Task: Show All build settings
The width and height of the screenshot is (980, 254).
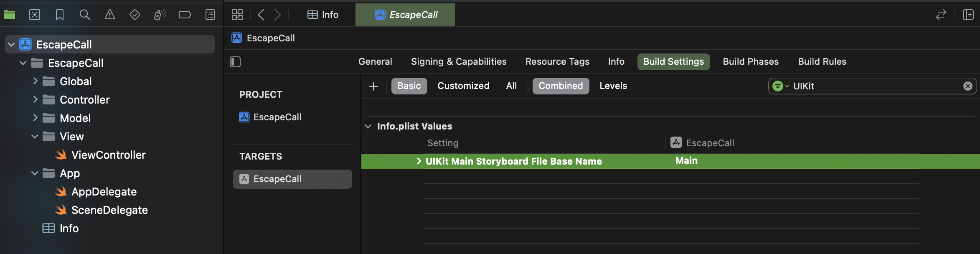Action: coord(511,86)
